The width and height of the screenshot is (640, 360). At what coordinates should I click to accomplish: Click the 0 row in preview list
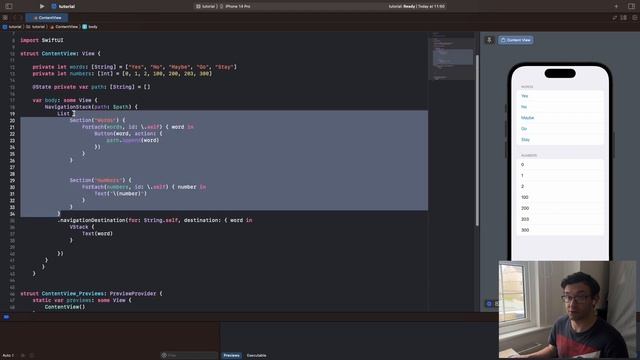tap(560, 164)
